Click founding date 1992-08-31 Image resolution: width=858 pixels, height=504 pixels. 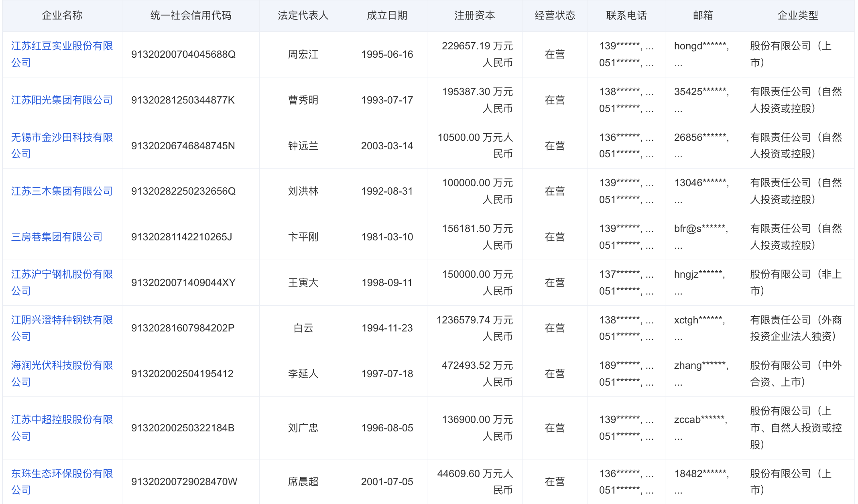tap(387, 191)
